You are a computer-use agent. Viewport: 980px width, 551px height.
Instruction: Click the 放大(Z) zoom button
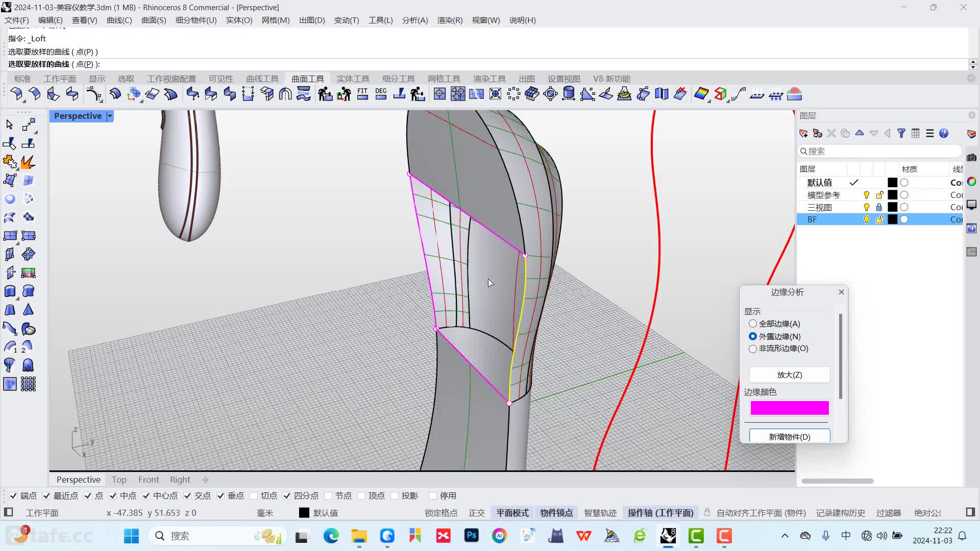pos(789,374)
